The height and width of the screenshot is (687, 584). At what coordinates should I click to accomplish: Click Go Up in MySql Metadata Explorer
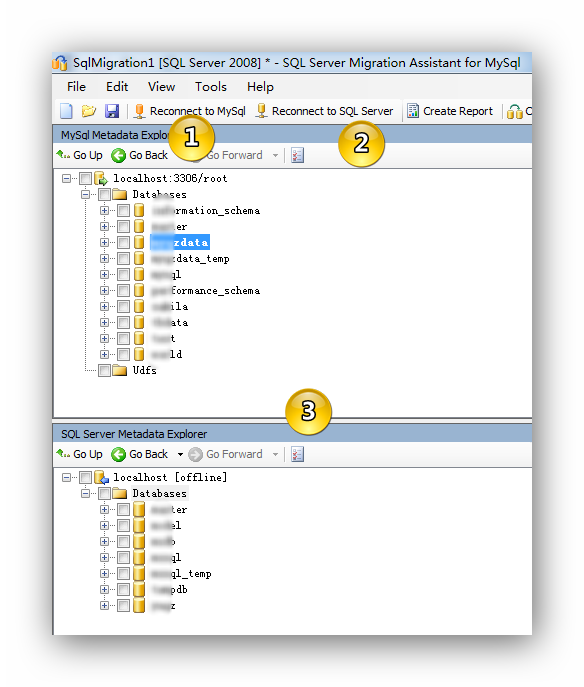[79, 155]
